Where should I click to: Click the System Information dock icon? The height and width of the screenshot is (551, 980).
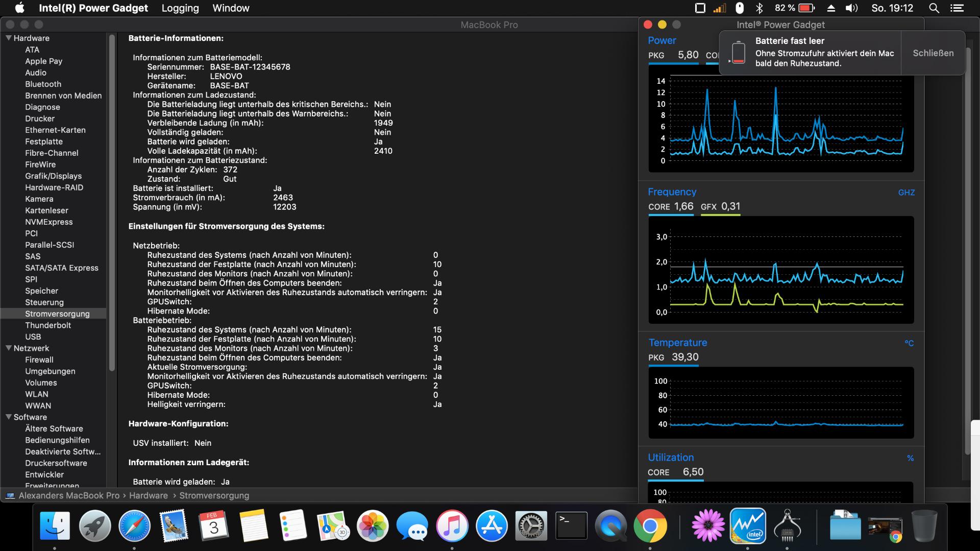coord(787,526)
